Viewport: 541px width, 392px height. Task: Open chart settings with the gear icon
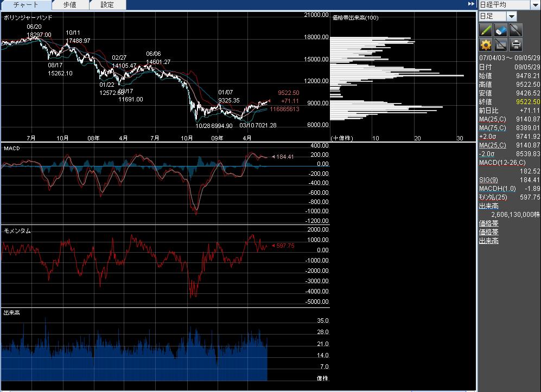[x=486, y=44]
